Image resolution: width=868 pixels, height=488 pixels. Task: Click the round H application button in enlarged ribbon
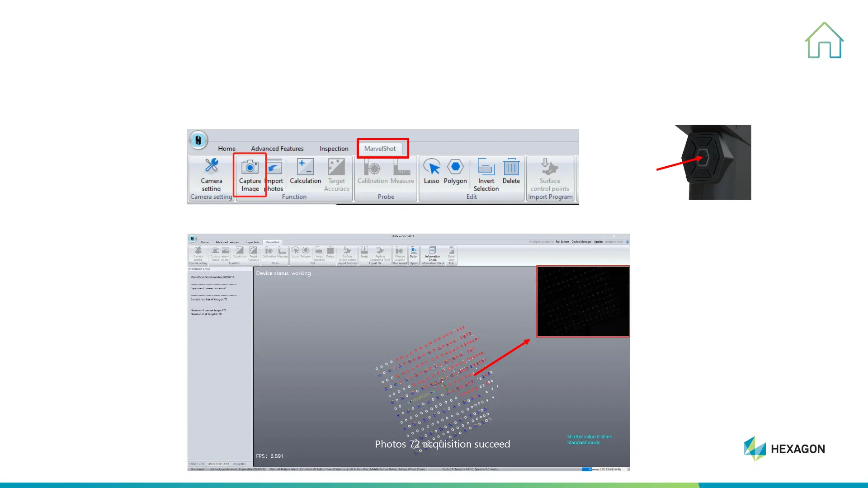coord(198,140)
